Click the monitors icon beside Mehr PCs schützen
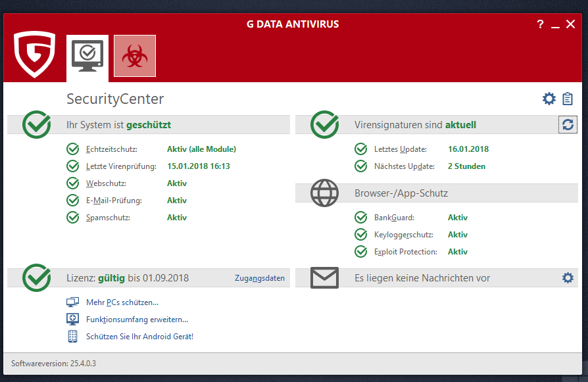This screenshot has width=588, height=382. [73, 302]
